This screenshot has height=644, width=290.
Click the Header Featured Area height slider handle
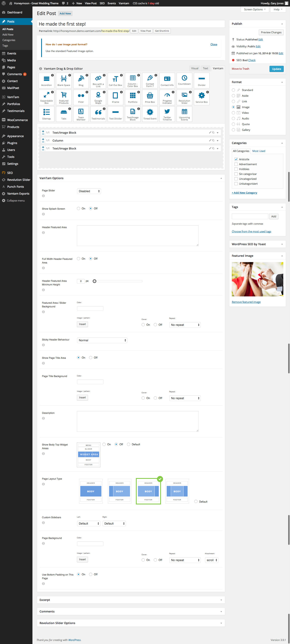coord(94,281)
